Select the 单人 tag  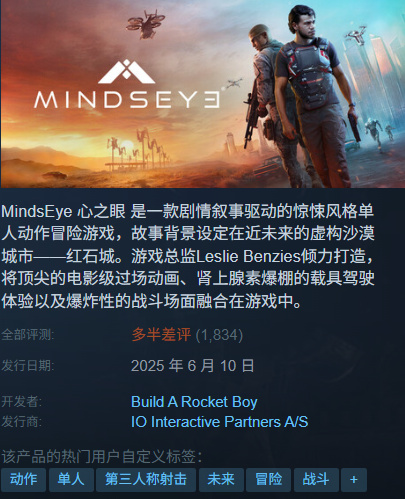point(71,480)
